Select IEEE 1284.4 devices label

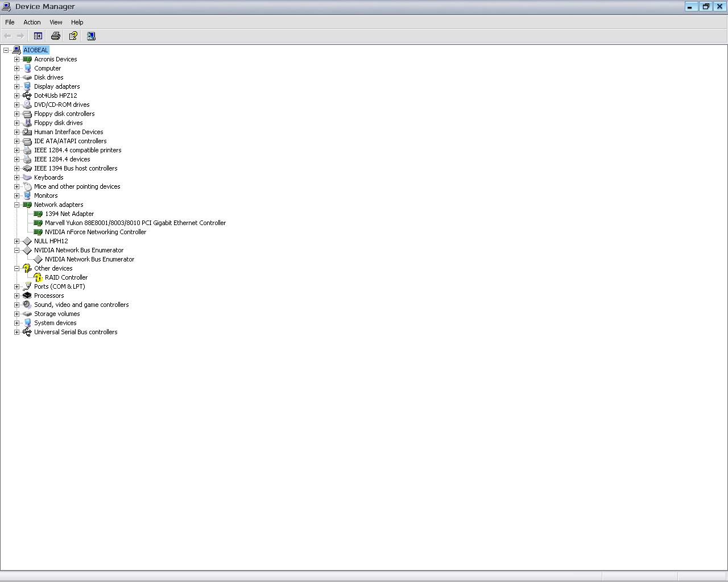coord(62,159)
